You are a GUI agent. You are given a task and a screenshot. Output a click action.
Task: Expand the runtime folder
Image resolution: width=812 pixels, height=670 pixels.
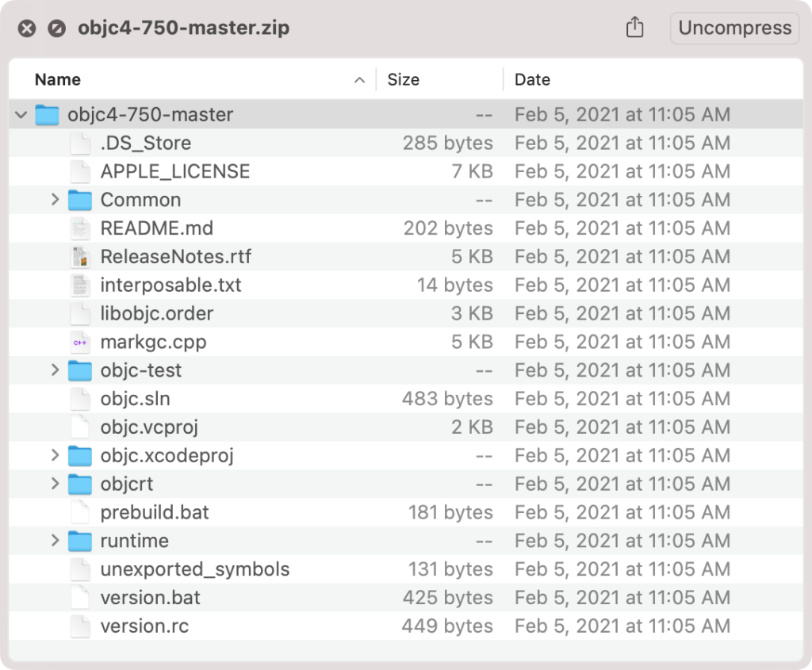[54, 541]
